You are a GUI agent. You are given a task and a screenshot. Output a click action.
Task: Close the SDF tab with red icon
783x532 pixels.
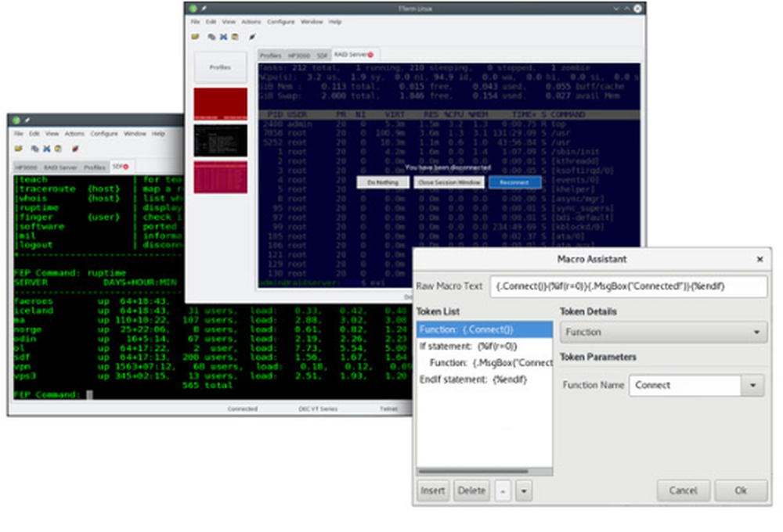(x=126, y=167)
